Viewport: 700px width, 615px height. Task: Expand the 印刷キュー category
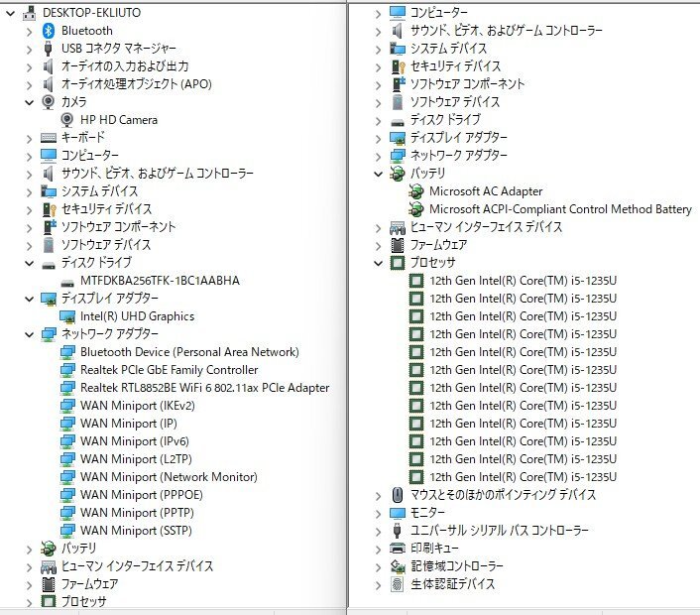click(x=378, y=550)
